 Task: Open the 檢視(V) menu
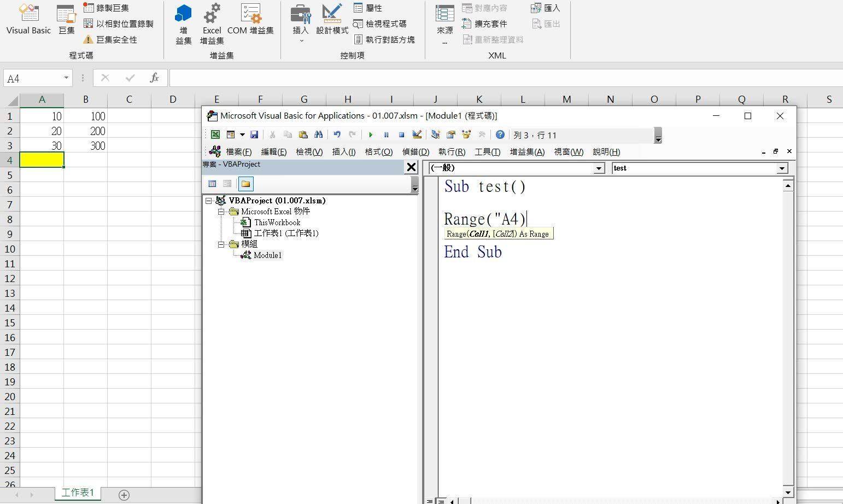pyautogui.click(x=309, y=152)
